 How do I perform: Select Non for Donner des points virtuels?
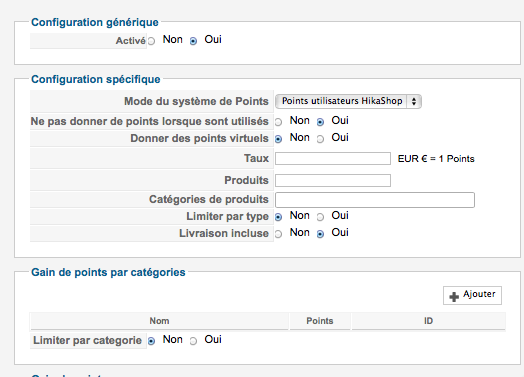(278, 139)
